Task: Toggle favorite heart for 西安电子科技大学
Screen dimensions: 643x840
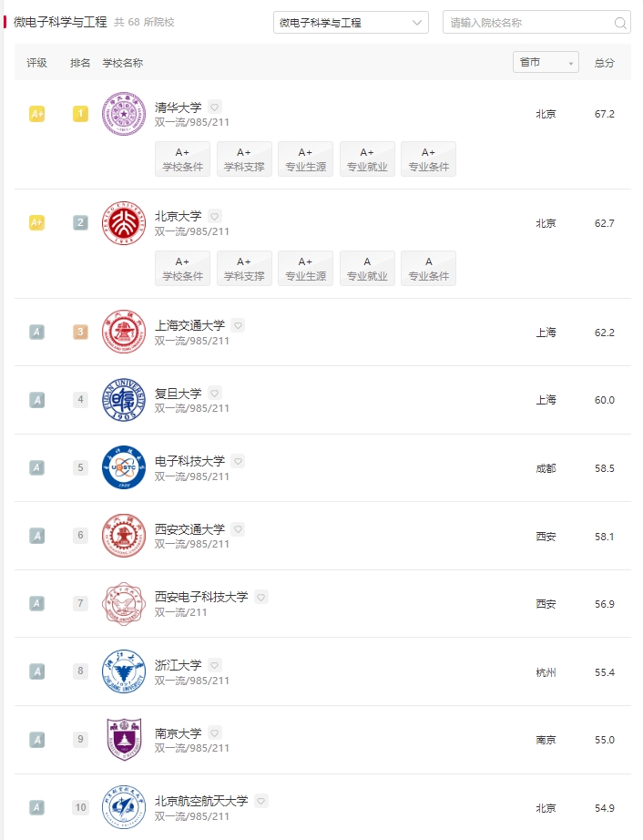Action: pyautogui.click(x=260, y=597)
